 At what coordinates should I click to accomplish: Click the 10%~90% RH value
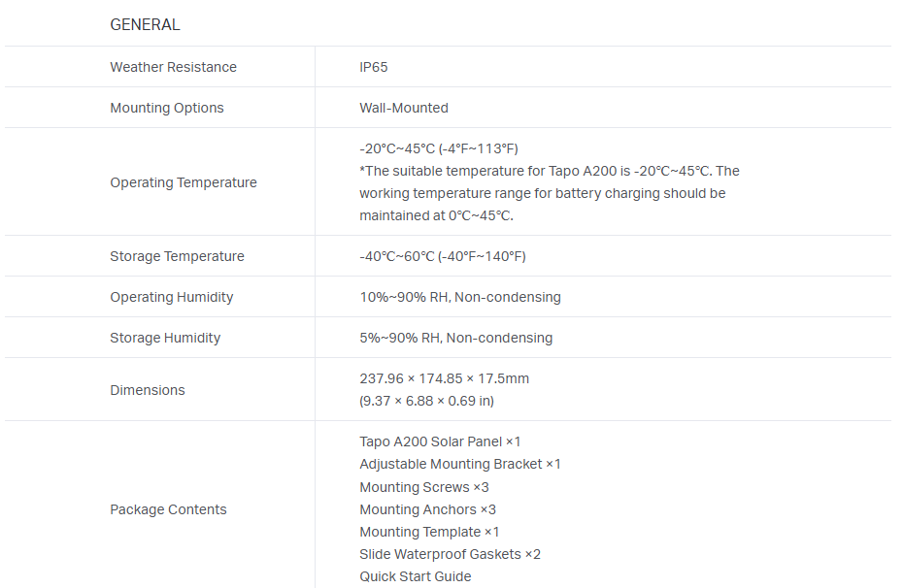[x=460, y=297]
